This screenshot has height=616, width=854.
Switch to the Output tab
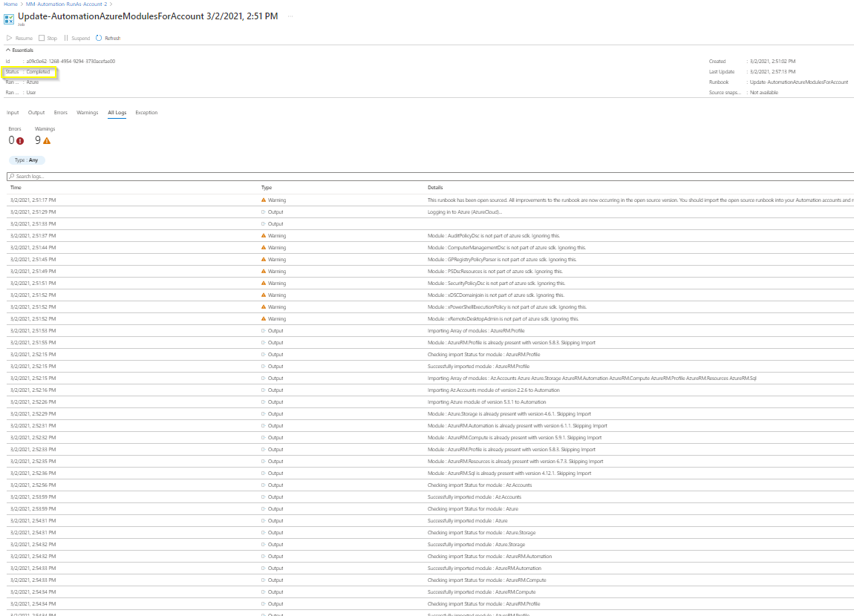point(36,113)
